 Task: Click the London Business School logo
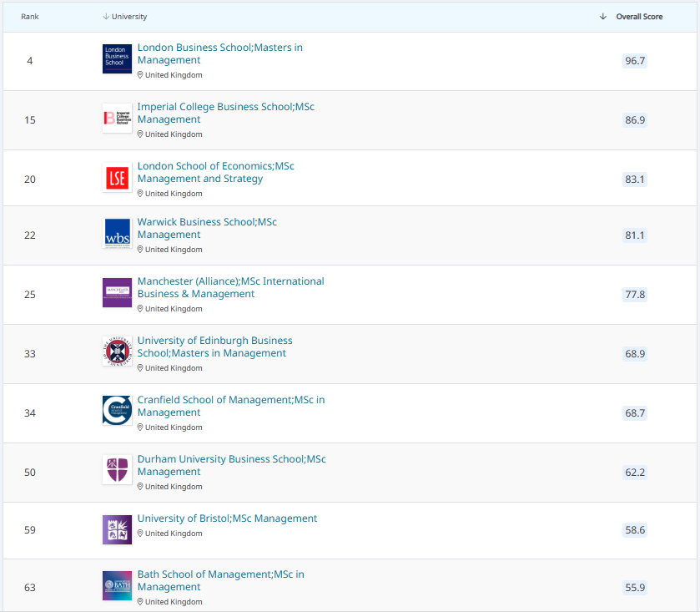click(x=117, y=58)
